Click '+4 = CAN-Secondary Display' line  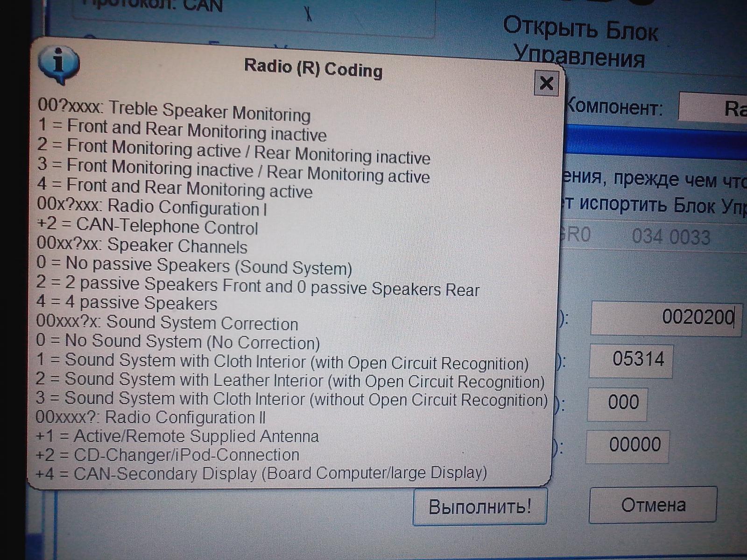point(261,473)
